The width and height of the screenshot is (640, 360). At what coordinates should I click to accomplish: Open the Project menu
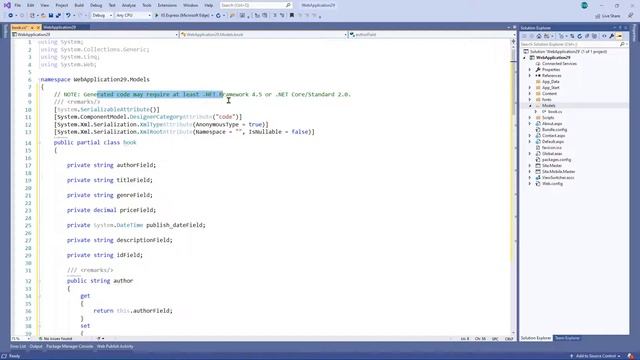point(62,5)
